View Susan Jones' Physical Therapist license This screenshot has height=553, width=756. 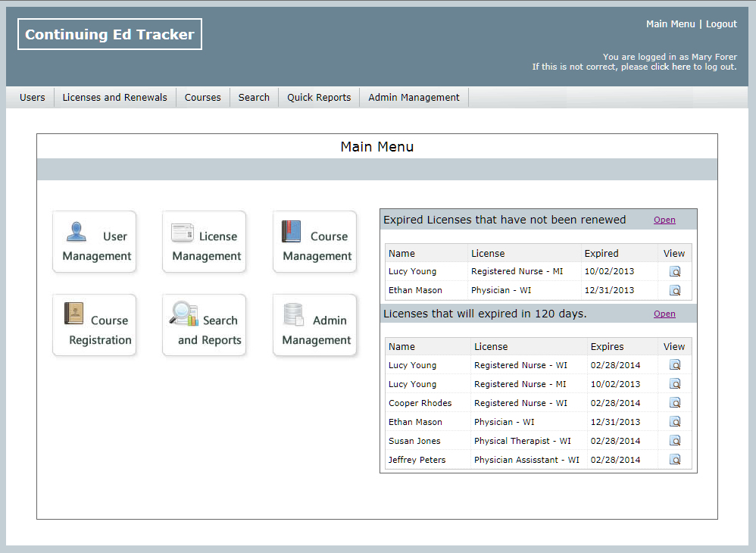675,441
